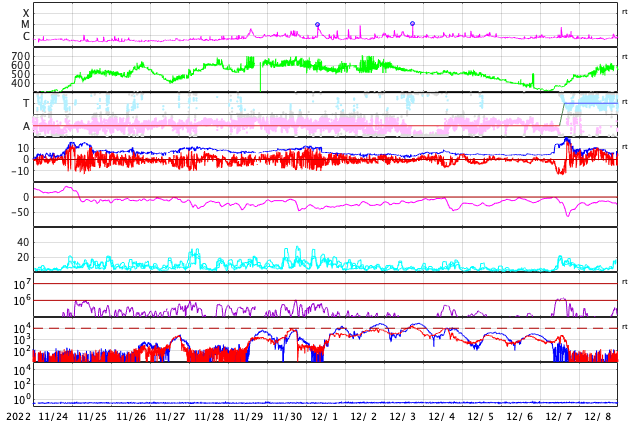The width and height of the screenshot is (634, 424).
Task: Click the rt label beside the purple flux panel
Action: pos(625,281)
